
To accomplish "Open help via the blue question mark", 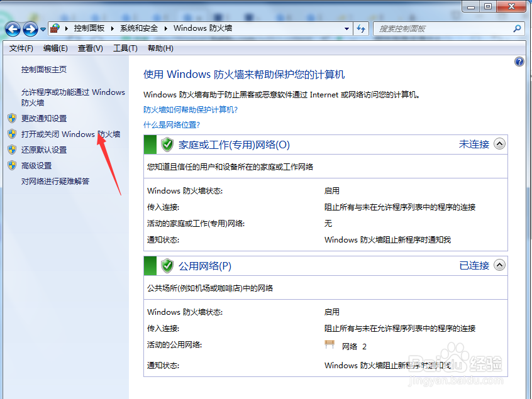I will click(x=519, y=62).
